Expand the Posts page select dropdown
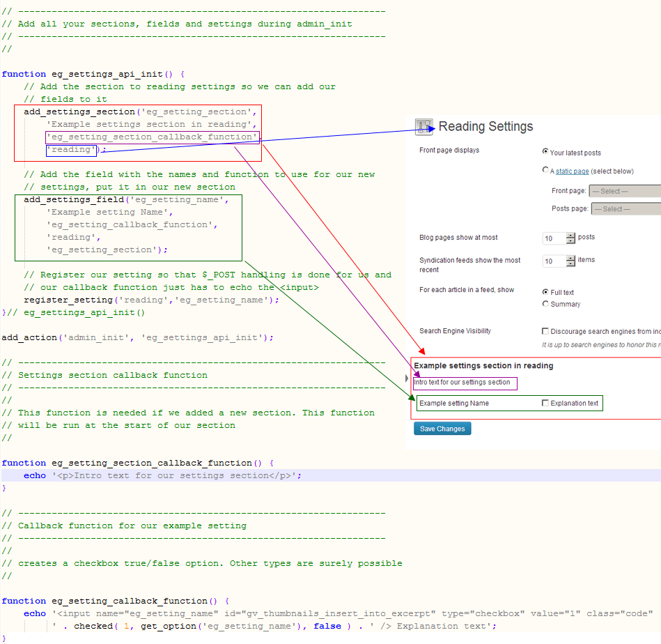Viewport: 661px width, 644px height. pyautogui.click(x=625, y=208)
